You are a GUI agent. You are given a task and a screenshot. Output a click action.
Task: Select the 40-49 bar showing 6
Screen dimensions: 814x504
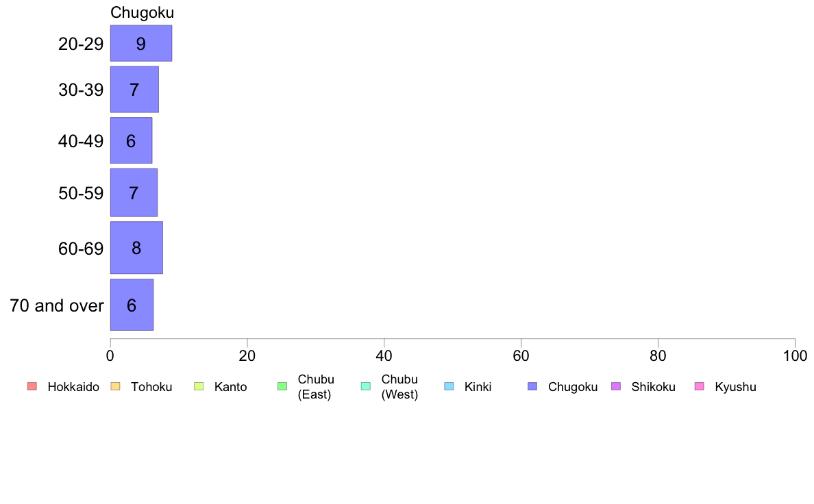click(x=132, y=140)
